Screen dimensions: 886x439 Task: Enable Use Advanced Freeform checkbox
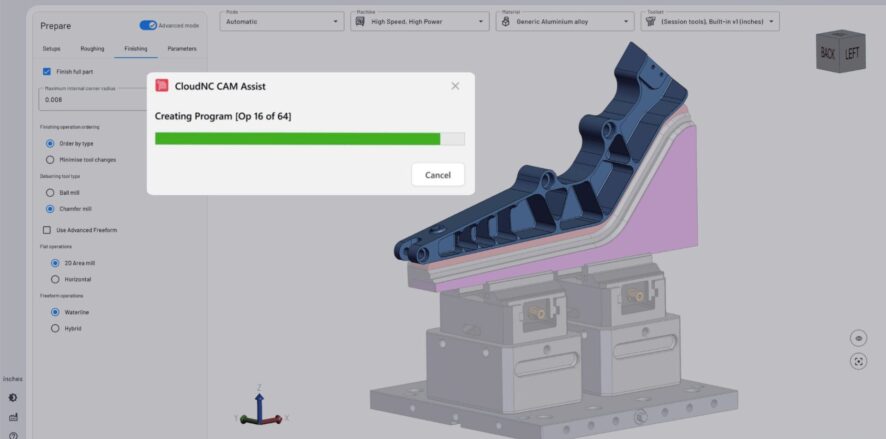[x=47, y=230]
